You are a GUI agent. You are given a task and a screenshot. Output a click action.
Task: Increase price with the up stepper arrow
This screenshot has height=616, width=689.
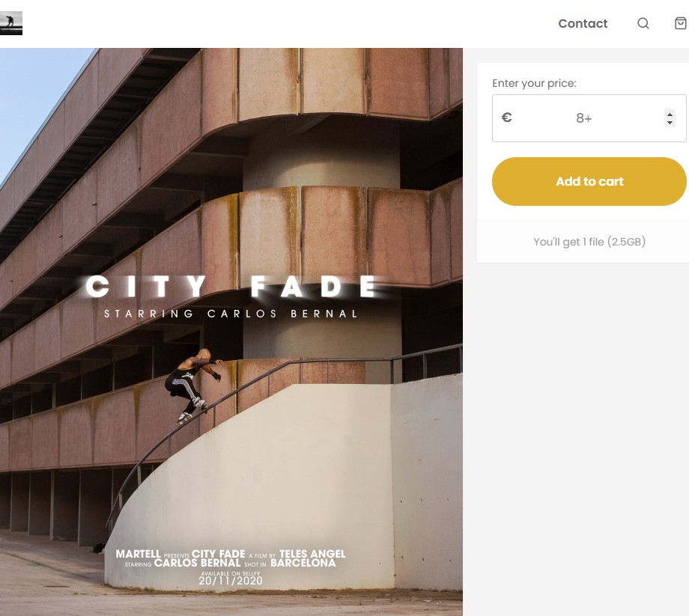(x=670, y=115)
